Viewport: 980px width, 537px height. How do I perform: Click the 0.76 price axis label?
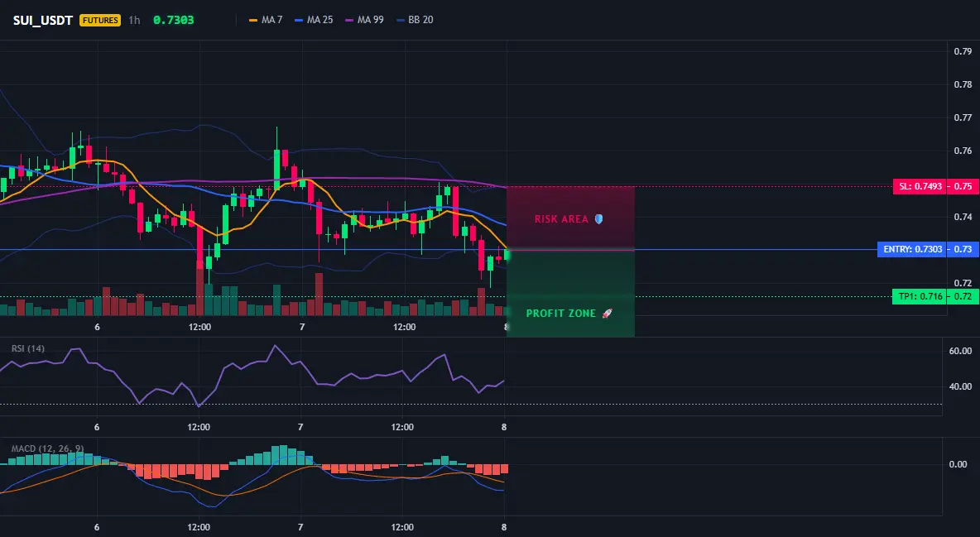tap(963, 151)
